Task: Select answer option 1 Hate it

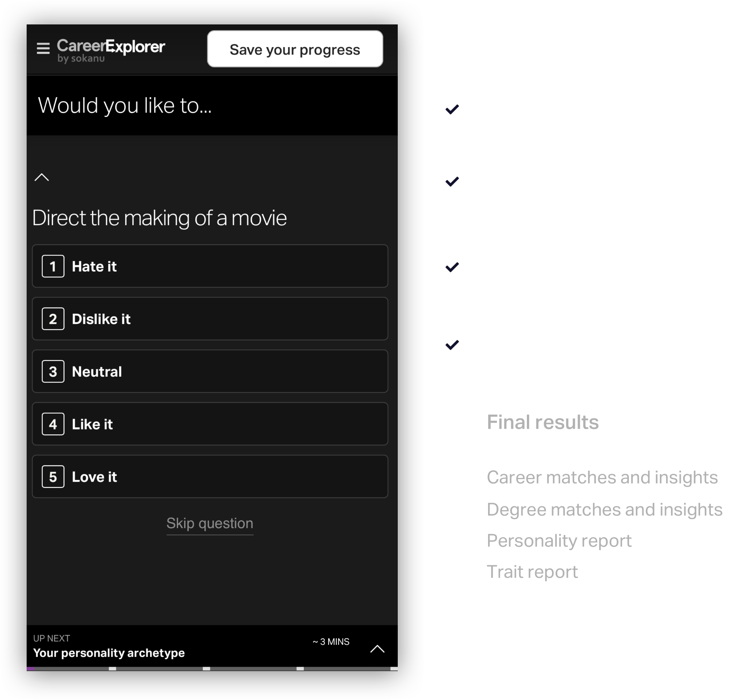Action: tap(211, 266)
